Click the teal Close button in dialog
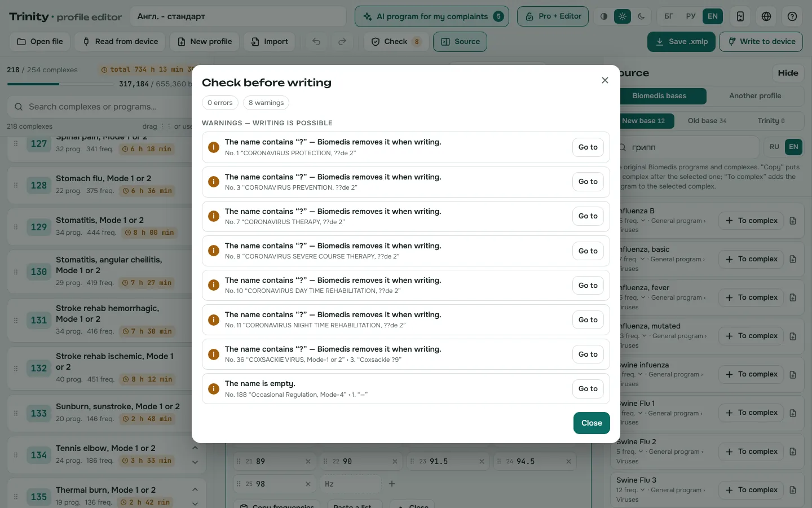The height and width of the screenshot is (508, 812). coord(592,423)
